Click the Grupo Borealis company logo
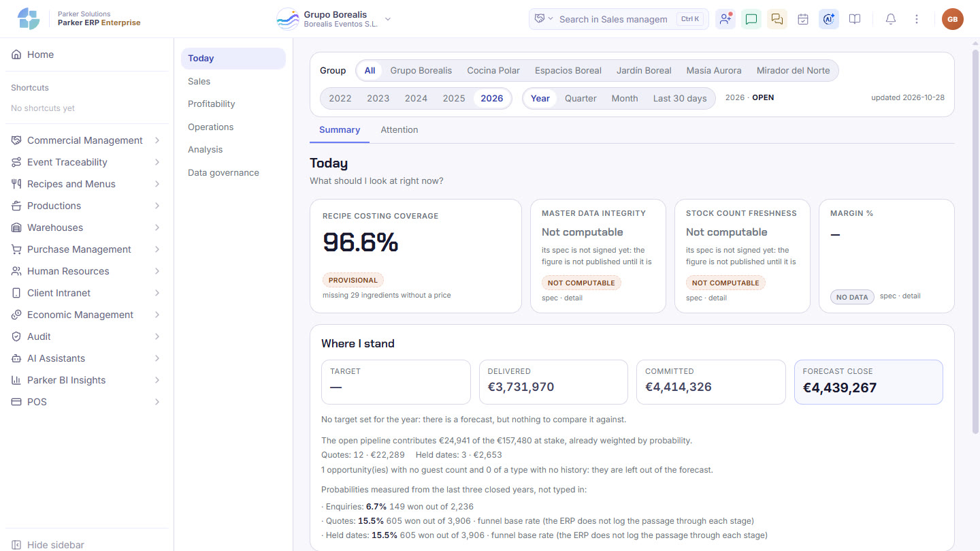 tap(288, 19)
